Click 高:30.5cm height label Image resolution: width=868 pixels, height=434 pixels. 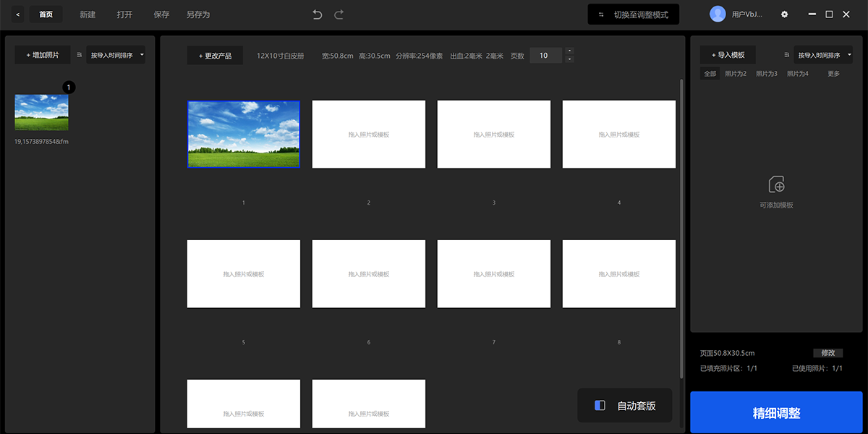pyautogui.click(x=374, y=56)
